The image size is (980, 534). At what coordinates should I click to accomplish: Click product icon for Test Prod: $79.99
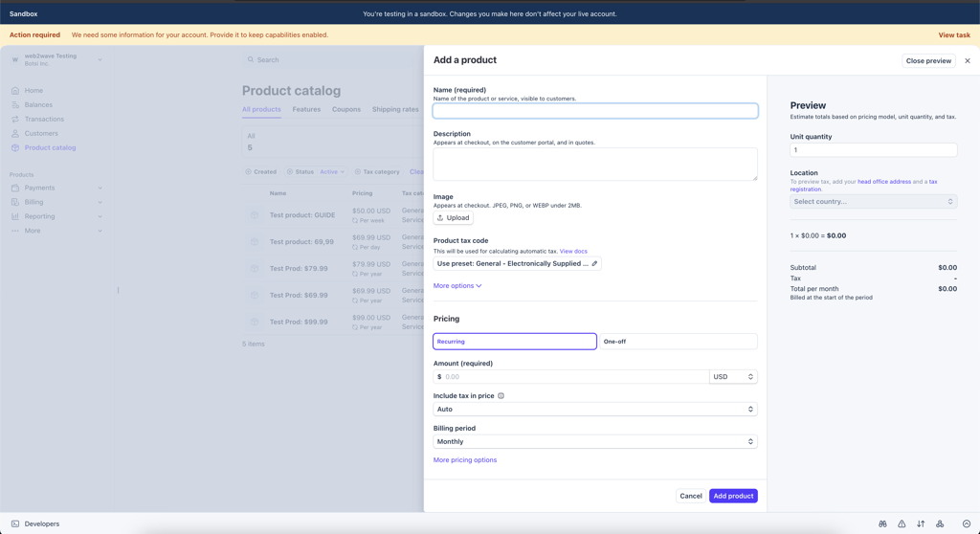(255, 268)
